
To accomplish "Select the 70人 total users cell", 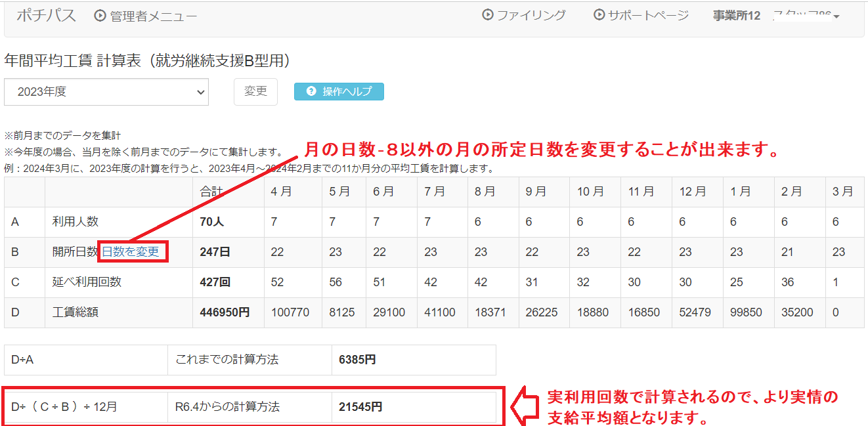I will click(212, 222).
